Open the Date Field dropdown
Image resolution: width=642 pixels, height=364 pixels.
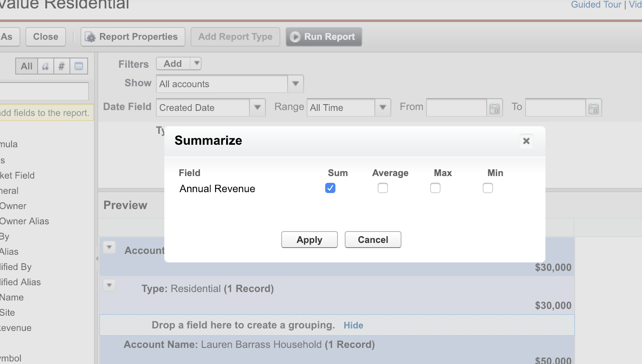[257, 108]
